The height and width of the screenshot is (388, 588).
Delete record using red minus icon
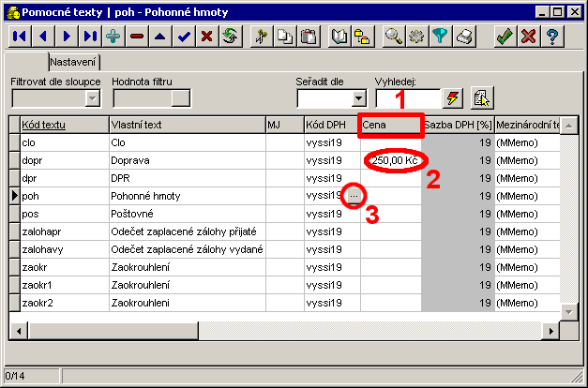tap(137, 37)
